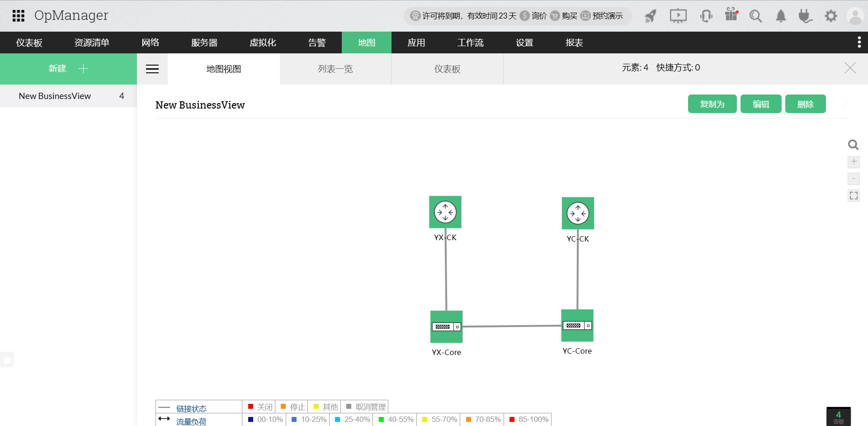This screenshot has height=426, width=868.
Task: Click the 预约演示 link
Action: 608,16
